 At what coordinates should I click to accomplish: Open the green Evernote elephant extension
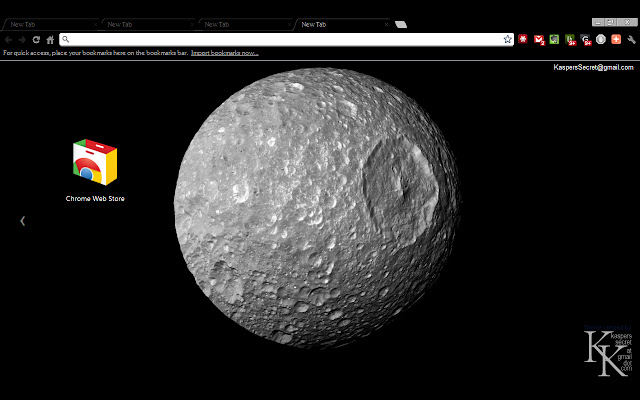click(554, 39)
